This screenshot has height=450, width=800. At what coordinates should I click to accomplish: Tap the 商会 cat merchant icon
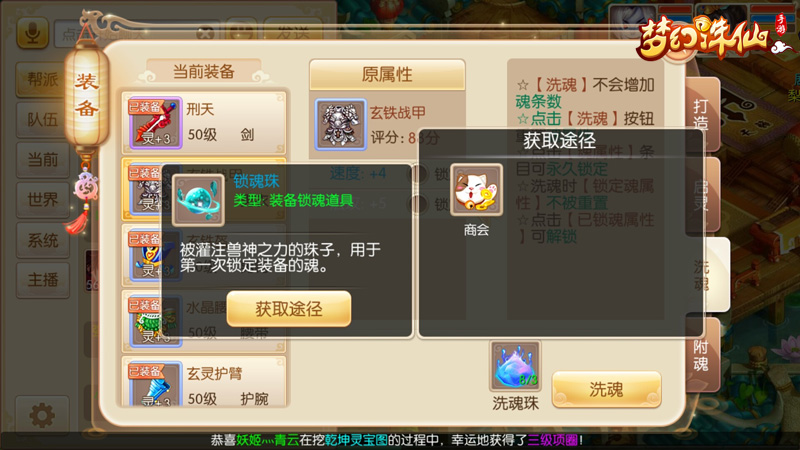point(477,190)
